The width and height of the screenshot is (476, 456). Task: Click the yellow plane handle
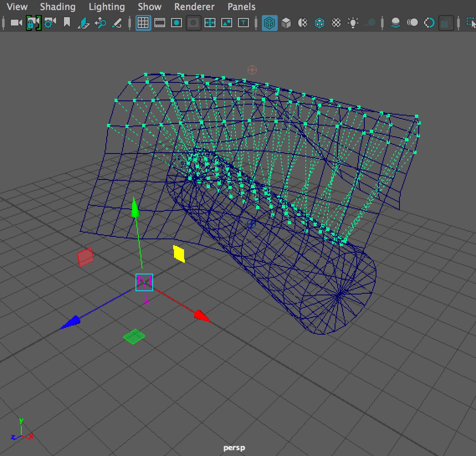[x=179, y=254]
